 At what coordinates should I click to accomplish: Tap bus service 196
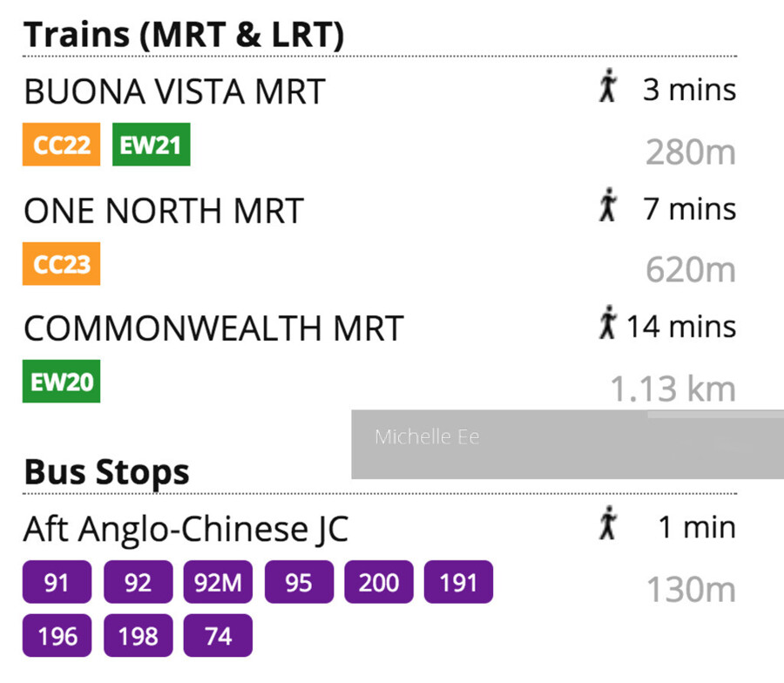pyautogui.click(x=57, y=636)
